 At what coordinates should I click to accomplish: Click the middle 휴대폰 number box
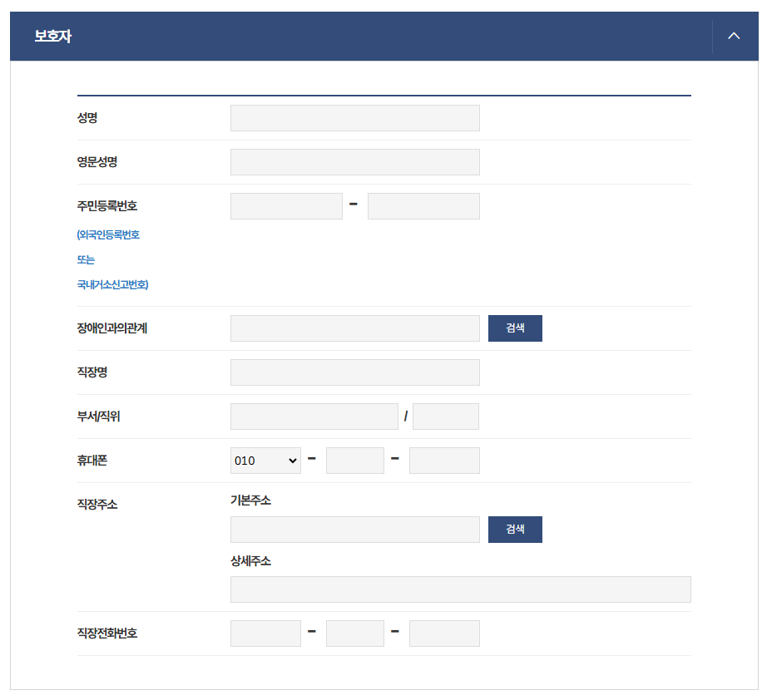coord(354,460)
